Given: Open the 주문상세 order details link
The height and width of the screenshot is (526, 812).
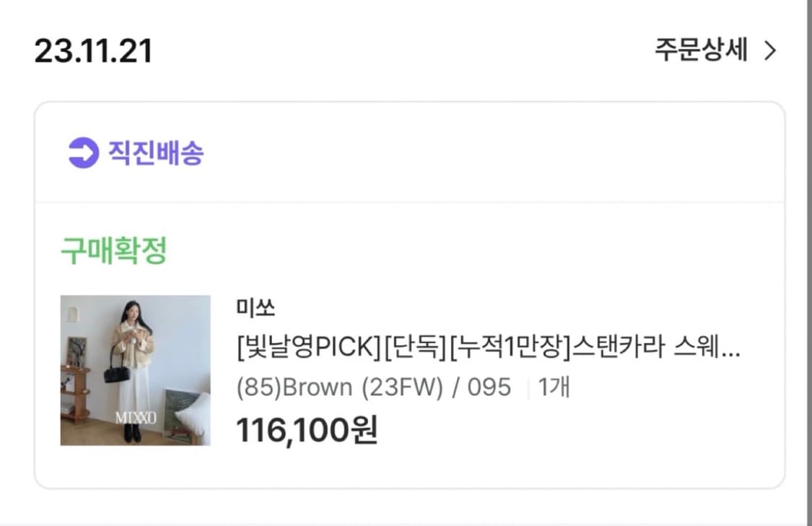Looking at the screenshot, I should [x=701, y=51].
